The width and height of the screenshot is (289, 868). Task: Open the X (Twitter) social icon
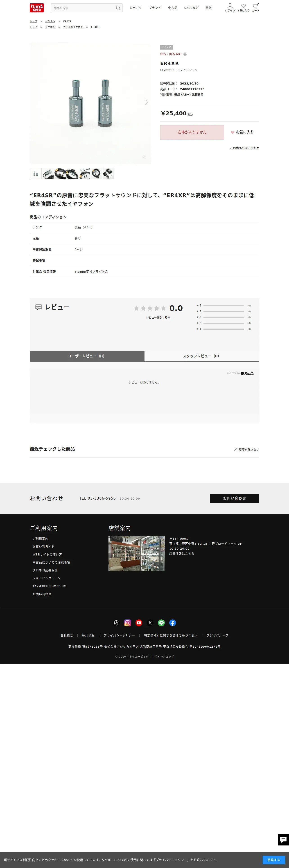(x=150, y=623)
